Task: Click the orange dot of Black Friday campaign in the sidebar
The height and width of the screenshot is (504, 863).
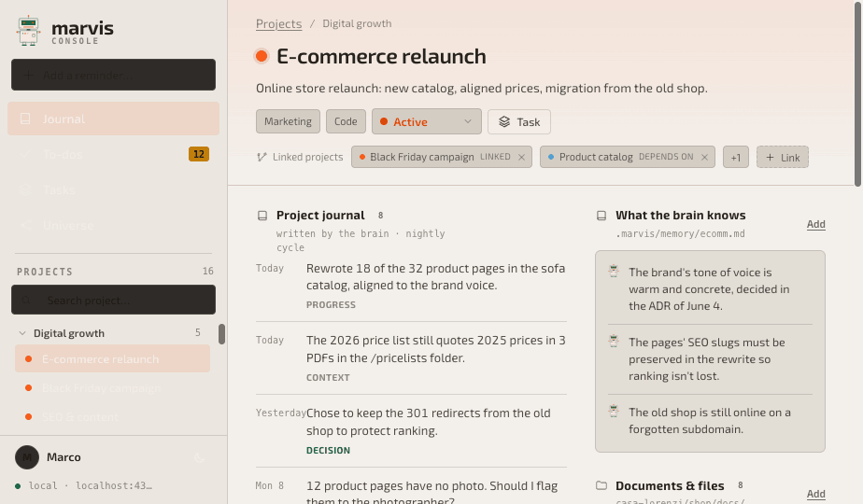Action: 29,388
